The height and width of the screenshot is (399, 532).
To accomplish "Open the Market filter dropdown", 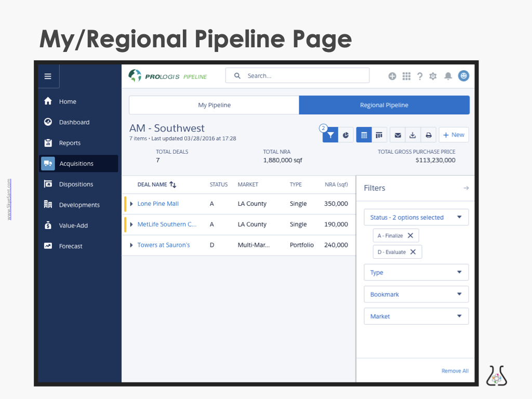I will (416, 316).
